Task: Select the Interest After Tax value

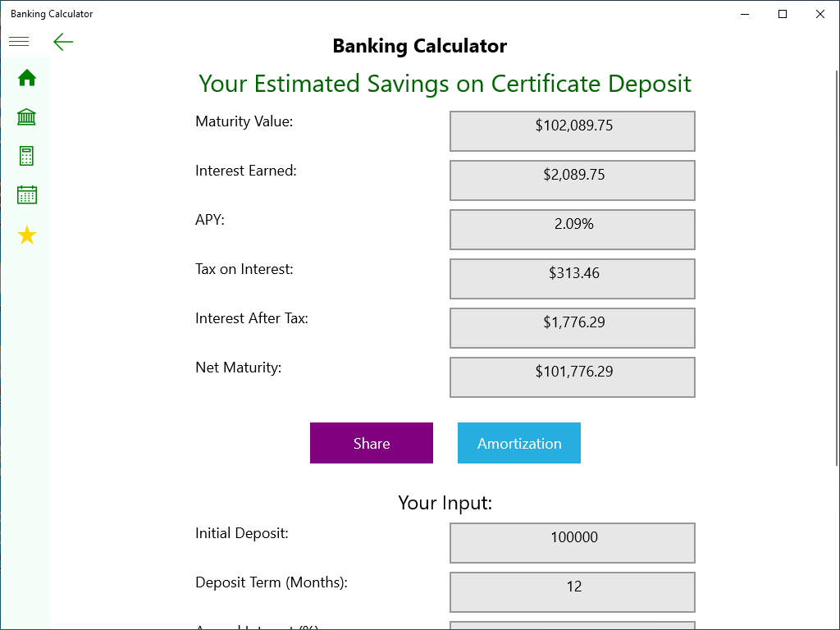Action: (x=573, y=328)
